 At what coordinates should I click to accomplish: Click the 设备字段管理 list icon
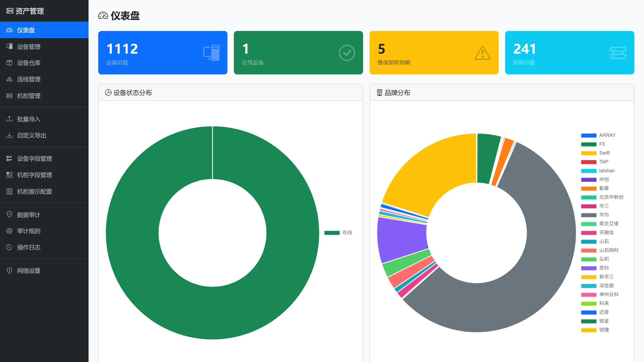tap(9, 159)
